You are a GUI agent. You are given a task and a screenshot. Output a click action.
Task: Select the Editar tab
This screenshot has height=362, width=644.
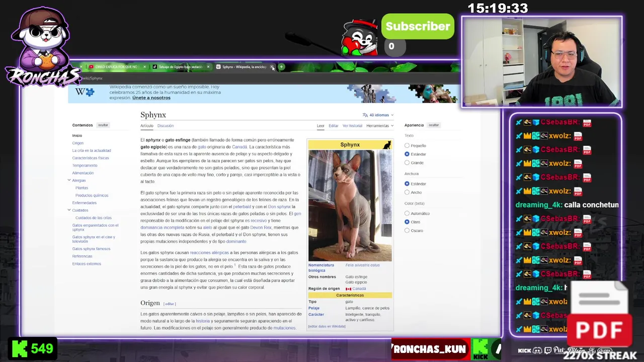(334, 126)
